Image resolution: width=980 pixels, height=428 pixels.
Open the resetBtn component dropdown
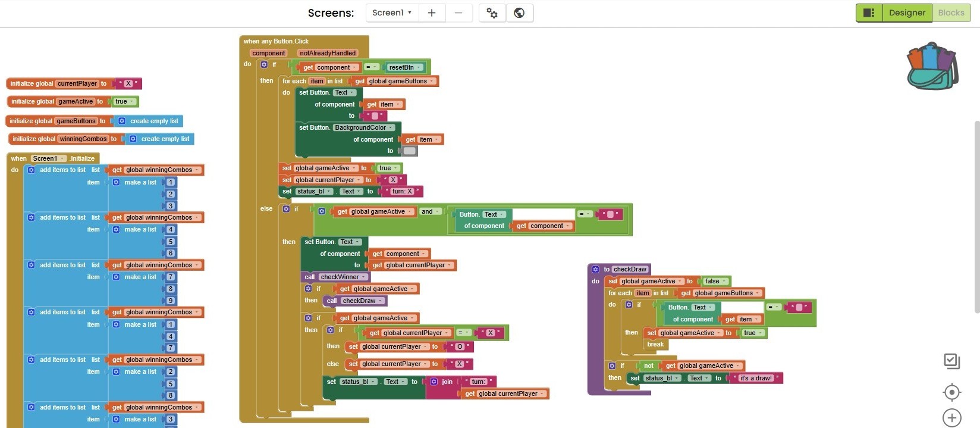pyautogui.click(x=419, y=68)
